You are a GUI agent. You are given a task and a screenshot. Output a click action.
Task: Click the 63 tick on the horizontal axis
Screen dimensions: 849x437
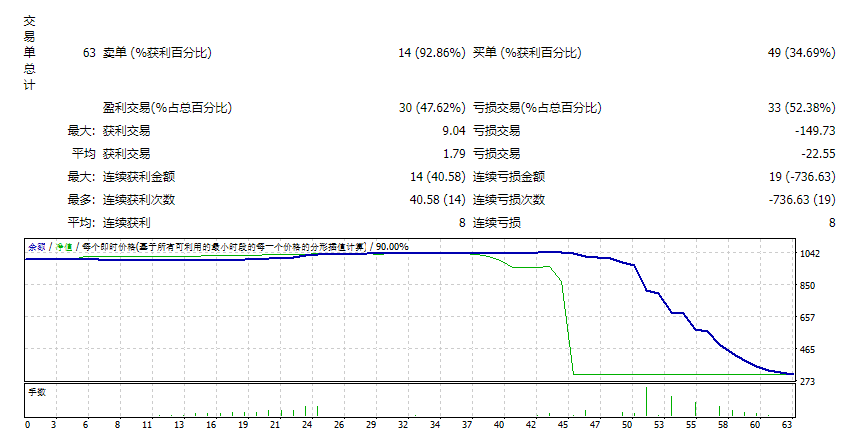pos(787,425)
